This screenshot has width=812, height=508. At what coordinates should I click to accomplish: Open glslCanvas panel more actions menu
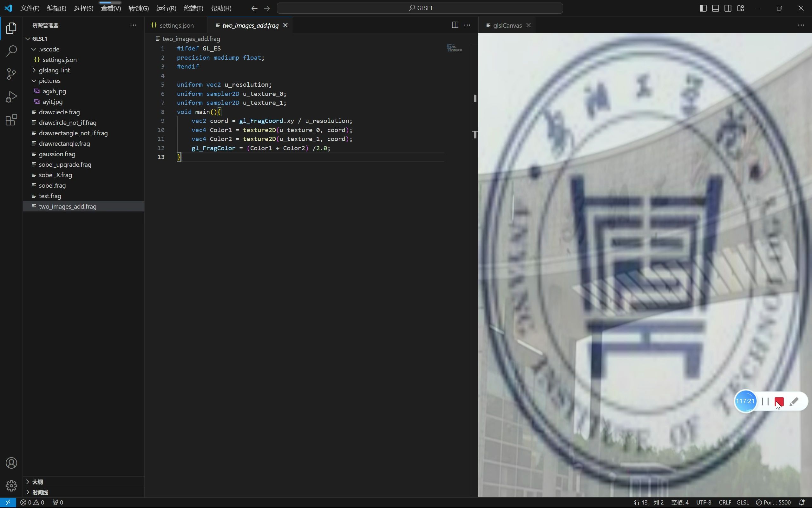coord(801,25)
